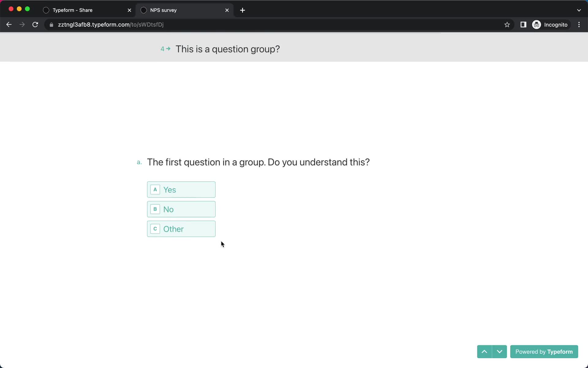588x368 pixels.
Task: Expand the browser sidebar toggle
Action: click(x=523, y=25)
